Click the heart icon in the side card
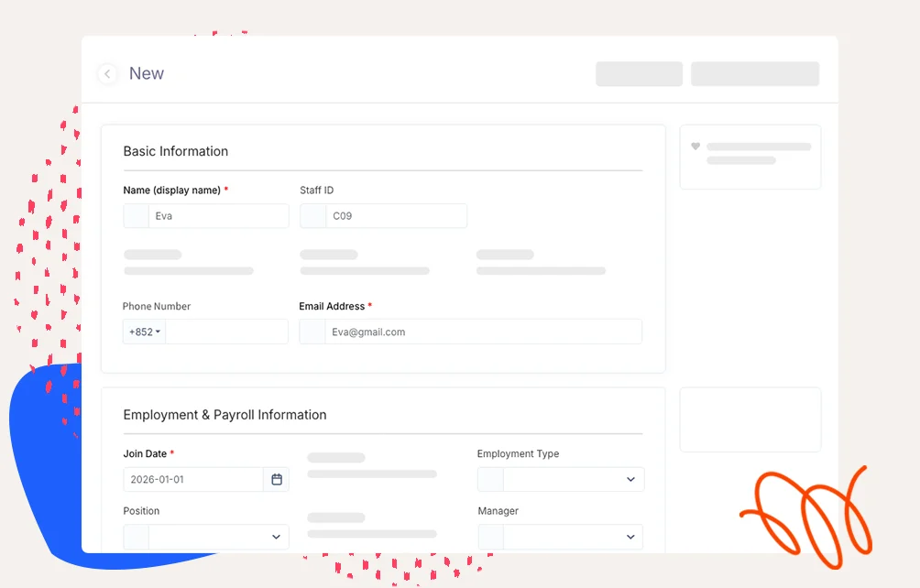Image resolution: width=920 pixels, height=588 pixels. point(695,147)
